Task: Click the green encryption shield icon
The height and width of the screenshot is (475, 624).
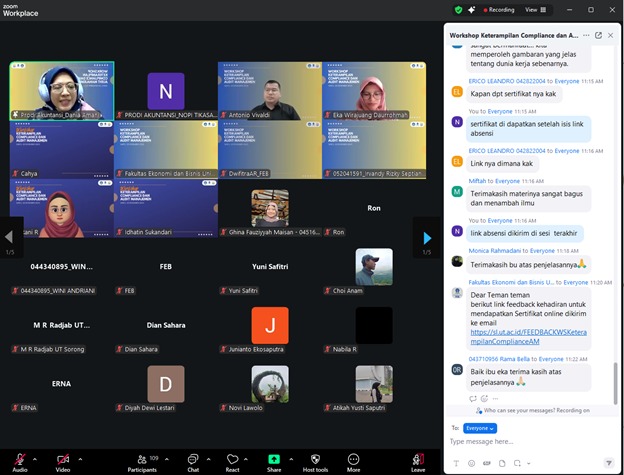Action: tap(459, 9)
